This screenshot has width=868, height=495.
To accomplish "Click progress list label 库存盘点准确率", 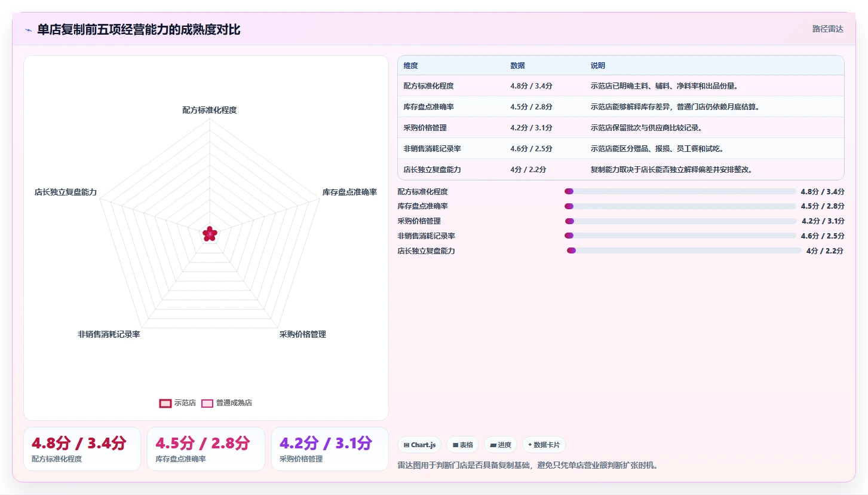I will pos(422,206).
